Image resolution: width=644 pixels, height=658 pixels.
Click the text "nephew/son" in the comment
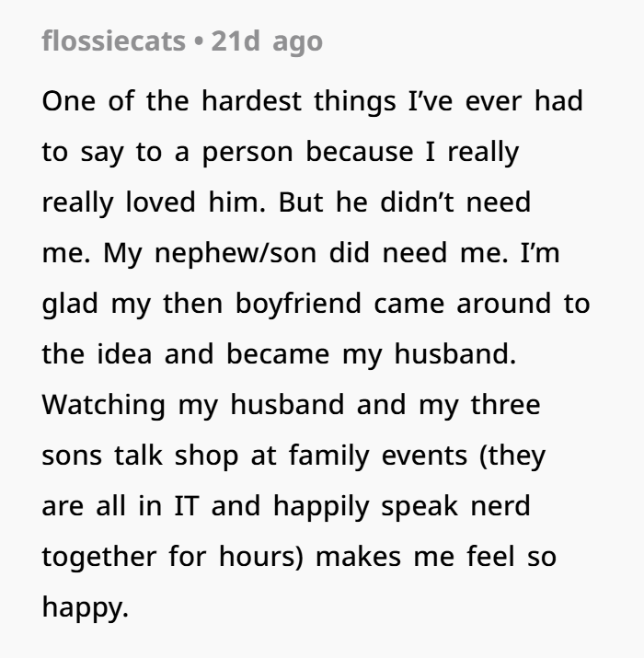(x=236, y=253)
